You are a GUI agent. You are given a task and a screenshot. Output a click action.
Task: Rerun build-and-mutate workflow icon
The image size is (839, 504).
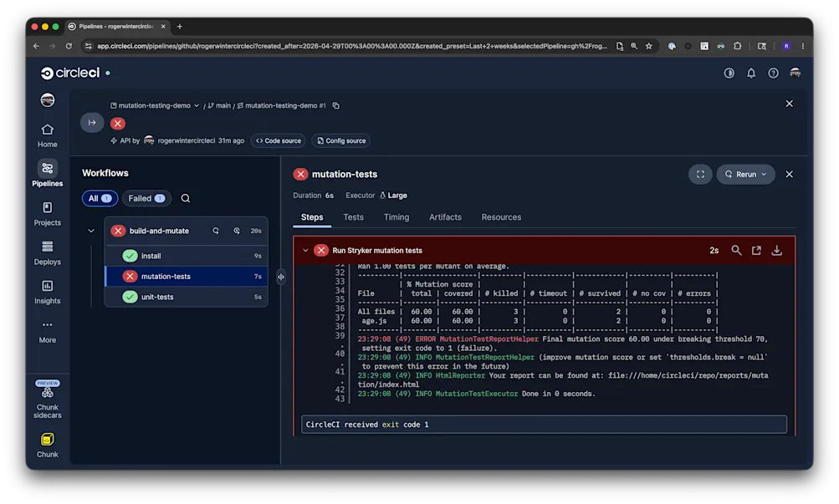tap(216, 231)
